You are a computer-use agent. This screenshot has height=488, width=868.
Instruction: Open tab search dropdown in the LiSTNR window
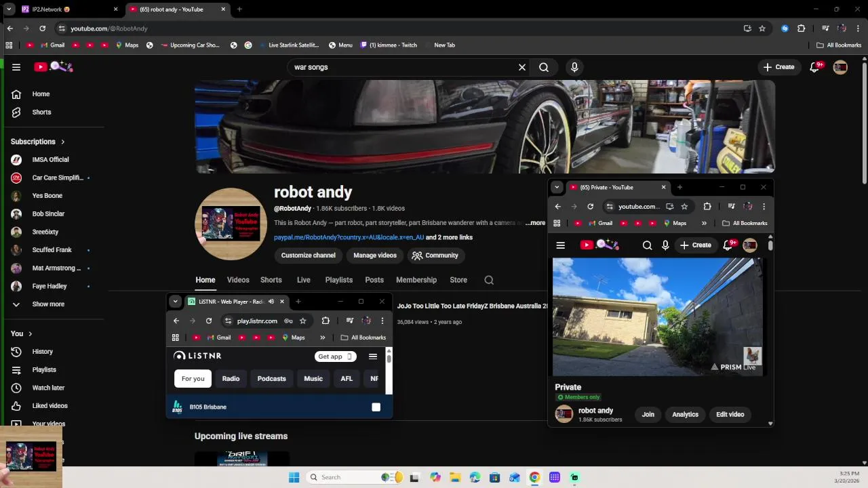[x=175, y=302]
